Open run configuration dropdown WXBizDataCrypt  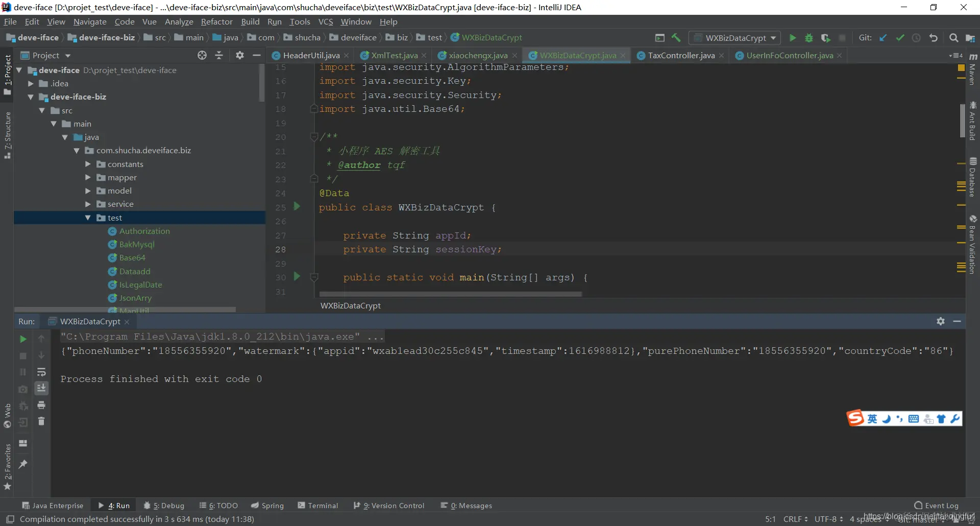click(734, 38)
